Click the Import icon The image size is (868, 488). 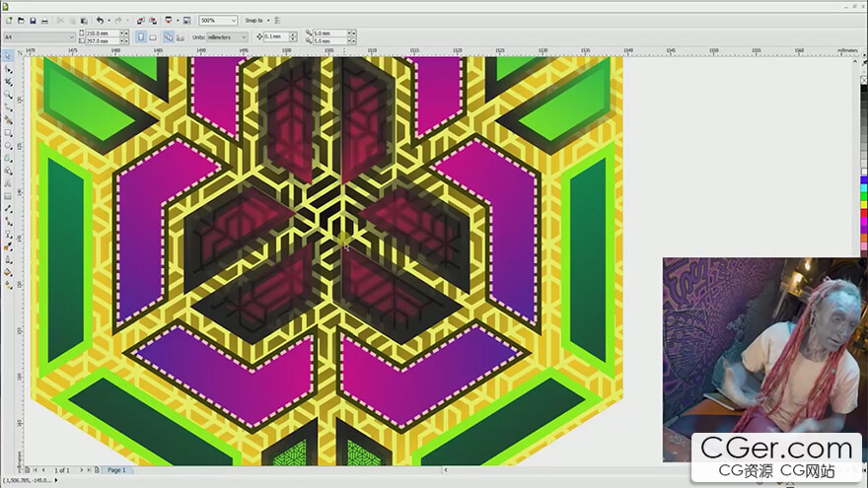[x=140, y=21]
